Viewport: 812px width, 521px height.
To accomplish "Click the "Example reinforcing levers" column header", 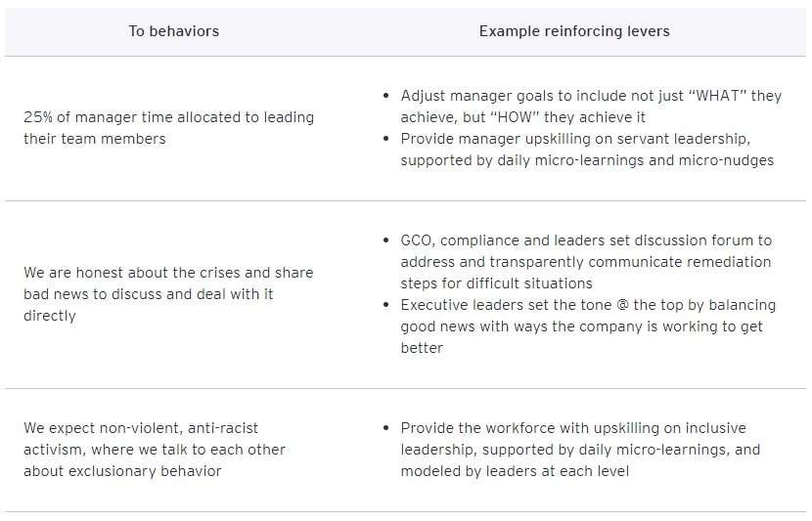I will point(574,31).
